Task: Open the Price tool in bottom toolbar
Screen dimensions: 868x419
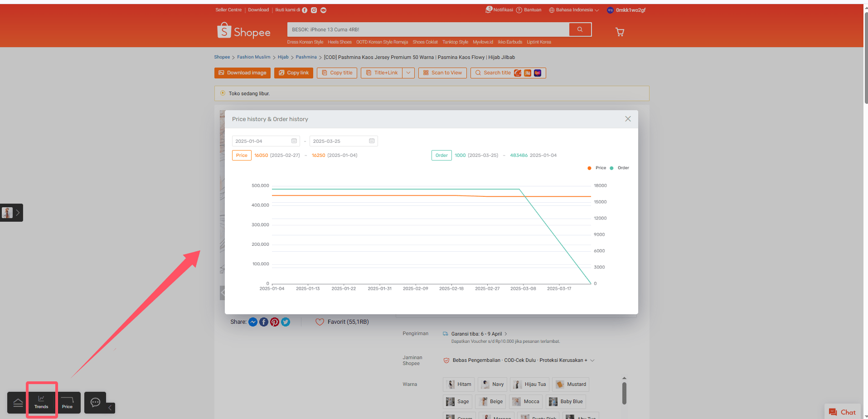Action: click(x=67, y=402)
